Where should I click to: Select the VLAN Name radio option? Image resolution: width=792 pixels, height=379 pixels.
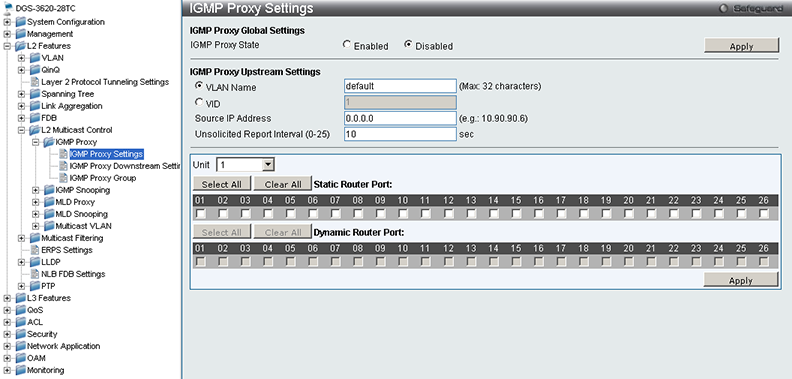coord(199,86)
